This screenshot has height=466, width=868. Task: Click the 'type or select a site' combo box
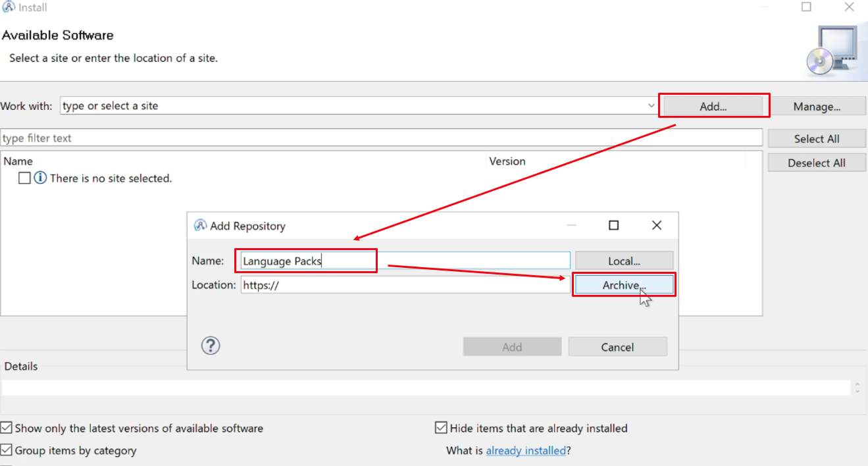click(x=359, y=105)
